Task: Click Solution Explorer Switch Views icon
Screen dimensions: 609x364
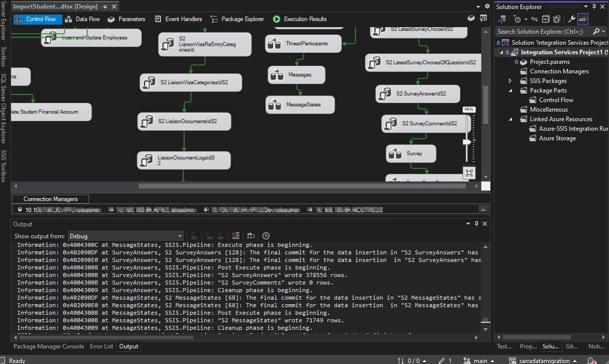Action: click(501, 19)
